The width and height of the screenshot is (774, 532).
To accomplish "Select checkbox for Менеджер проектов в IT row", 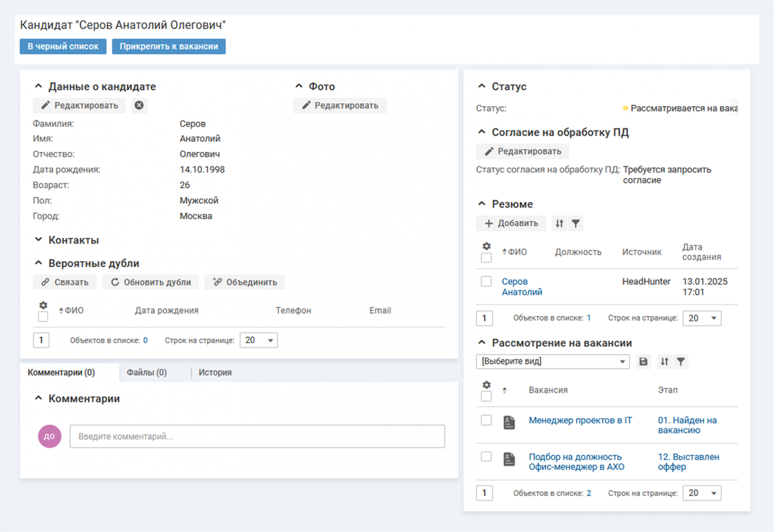I will coord(486,420).
